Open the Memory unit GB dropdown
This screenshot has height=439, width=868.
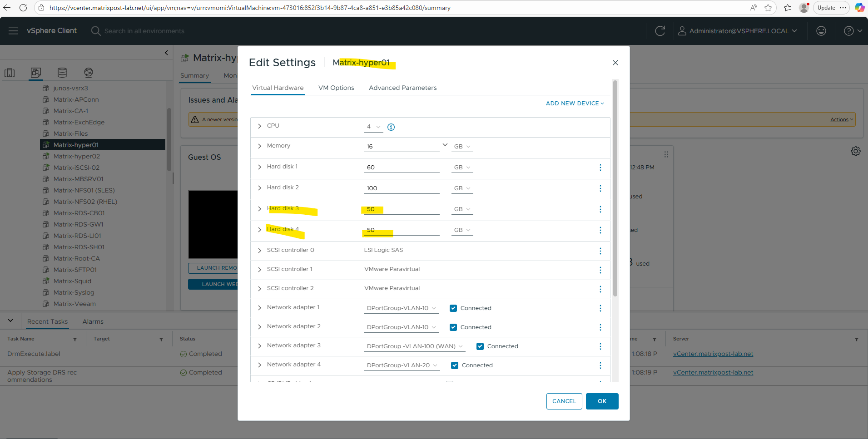click(x=462, y=147)
